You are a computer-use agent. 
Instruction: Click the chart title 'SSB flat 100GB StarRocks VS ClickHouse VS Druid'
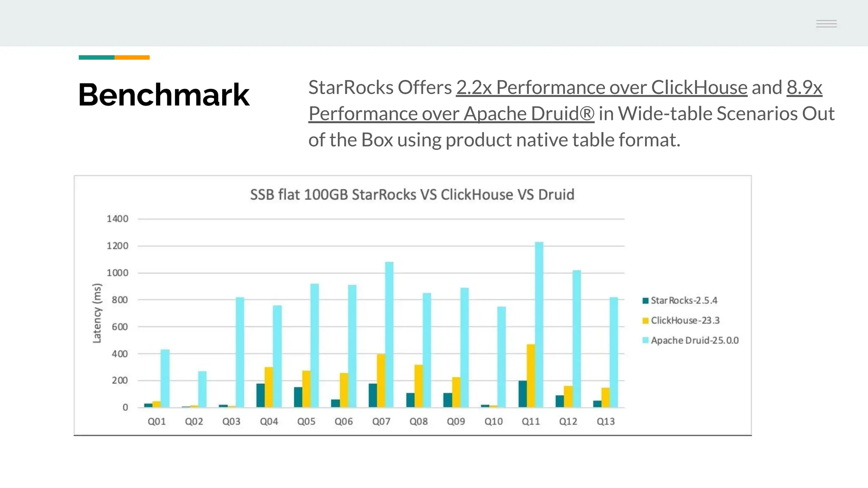(412, 195)
